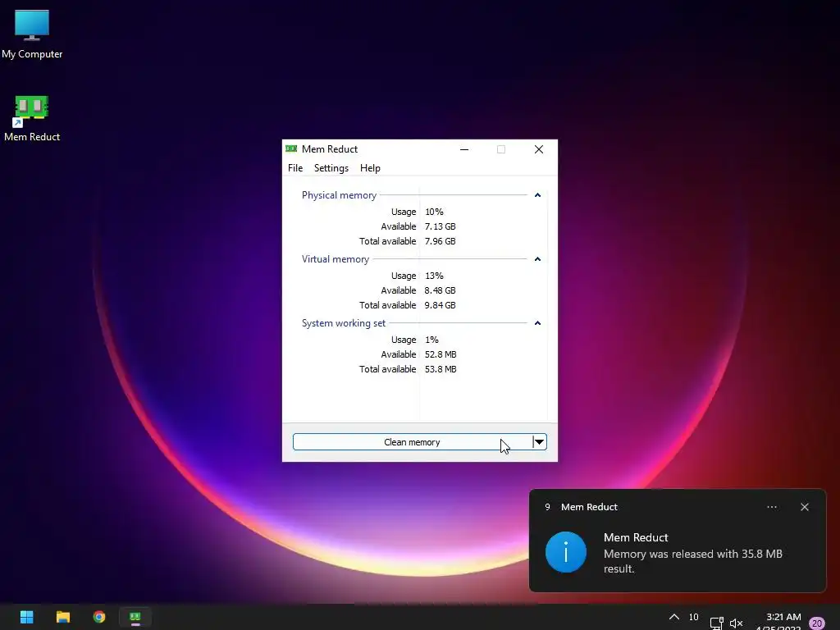Click Mem Reduct taskbar icon
The image size is (840, 630).
[x=135, y=617]
